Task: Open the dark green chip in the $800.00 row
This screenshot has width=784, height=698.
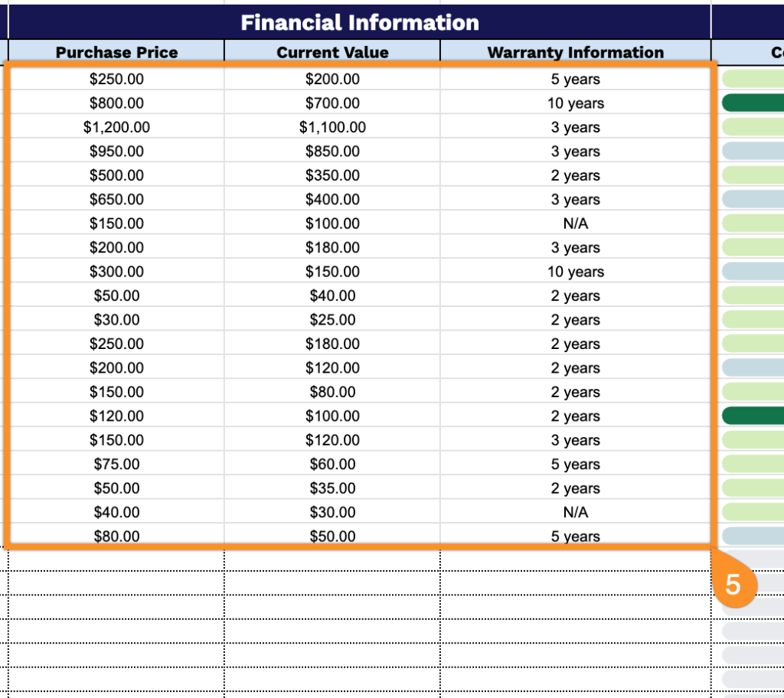Action: click(753, 103)
